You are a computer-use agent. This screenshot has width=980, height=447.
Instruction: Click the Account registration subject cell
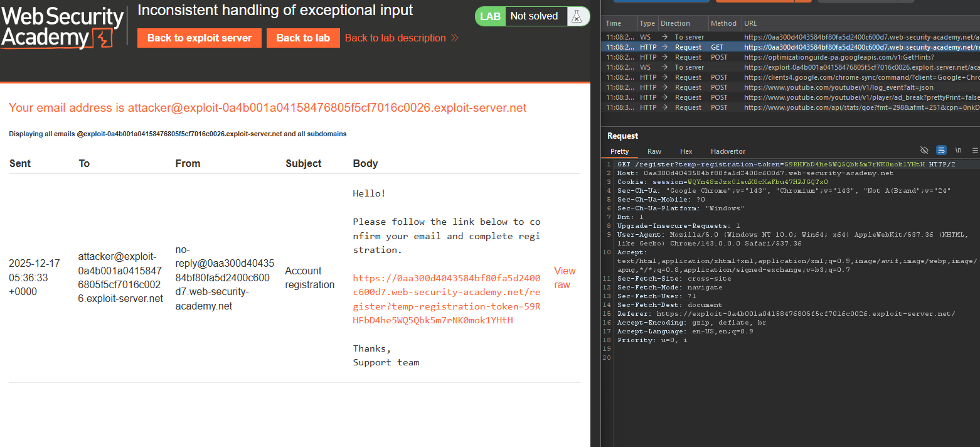pyautogui.click(x=310, y=277)
